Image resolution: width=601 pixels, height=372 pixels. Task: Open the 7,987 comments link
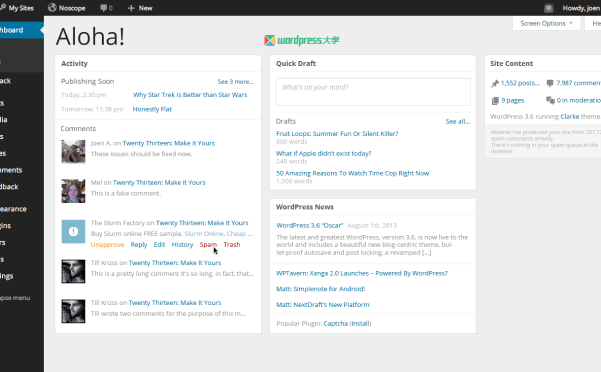578,83
